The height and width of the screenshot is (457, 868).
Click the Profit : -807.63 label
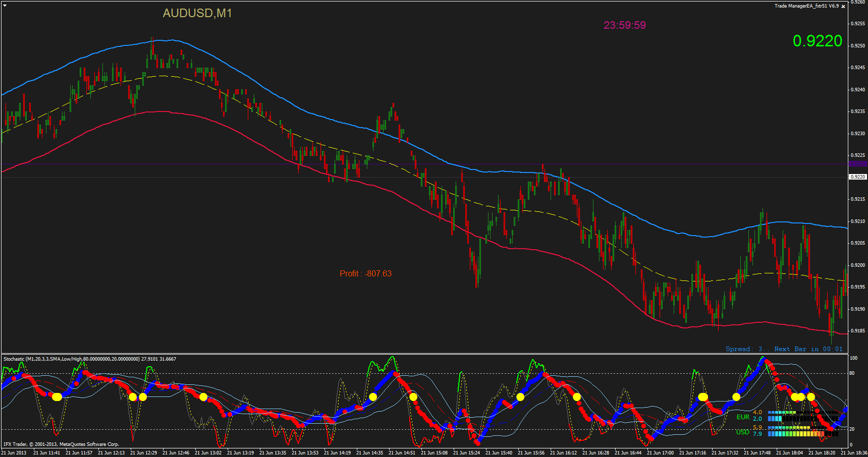365,273
